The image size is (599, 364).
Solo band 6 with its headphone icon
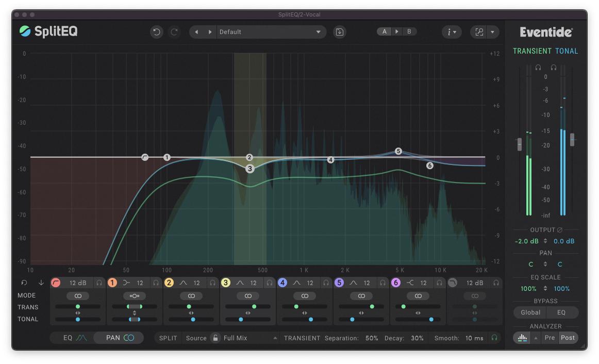(x=440, y=283)
